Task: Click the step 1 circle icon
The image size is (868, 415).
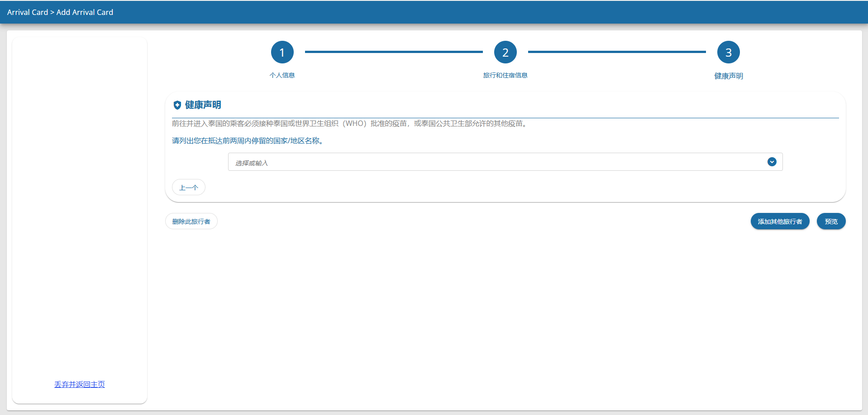Action: (282, 53)
